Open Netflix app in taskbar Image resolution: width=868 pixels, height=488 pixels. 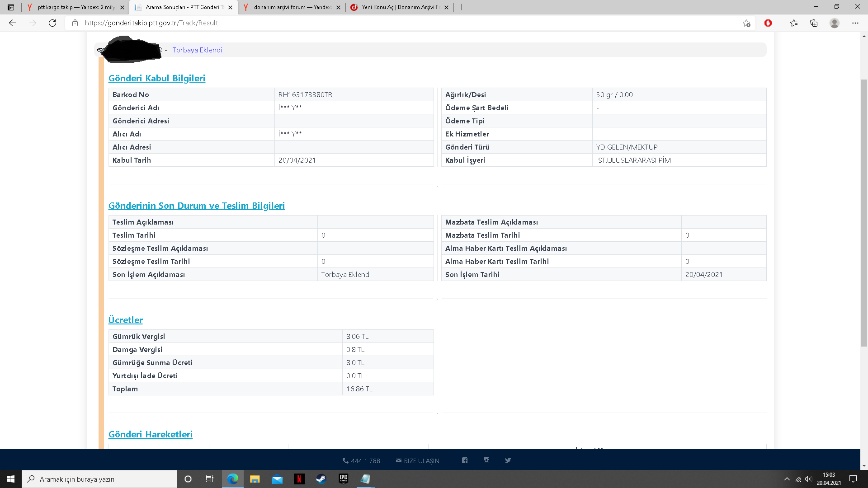[x=299, y=479]
